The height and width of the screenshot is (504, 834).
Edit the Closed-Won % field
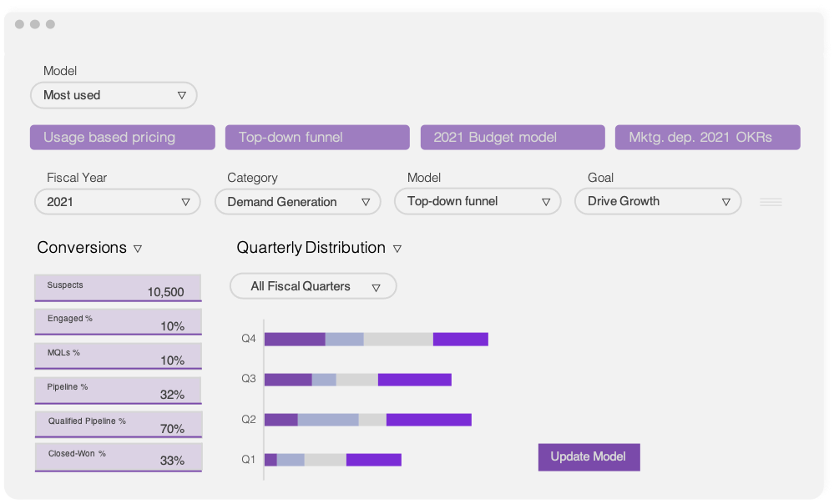pyautogui.click(x=119, y=458)
